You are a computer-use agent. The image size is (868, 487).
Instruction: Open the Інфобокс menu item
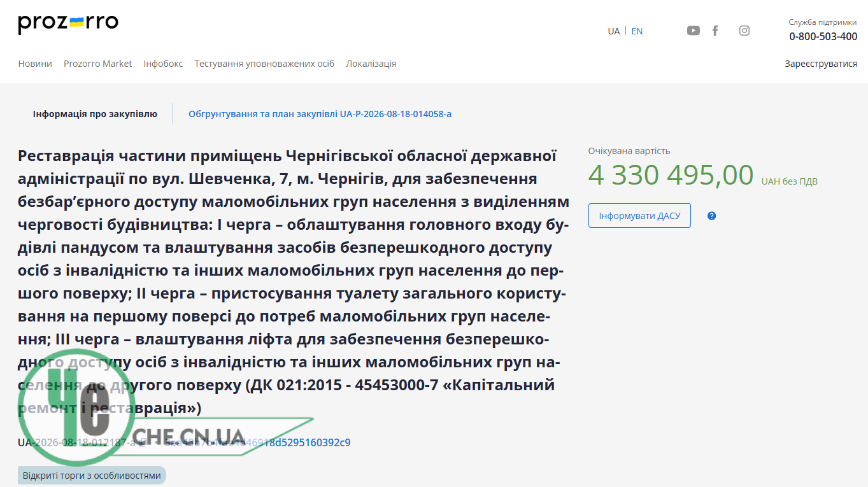click(163, 64)
